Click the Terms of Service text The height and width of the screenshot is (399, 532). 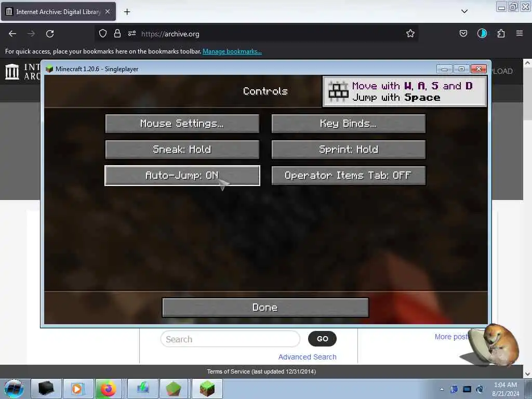tap(262, 371)
